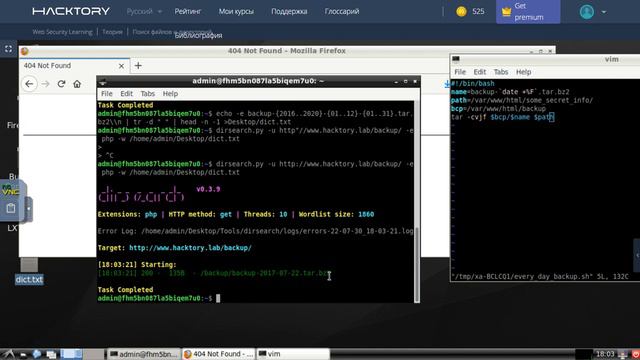Screen dimensions: 640x360
Task: Click the terminal vertical scrollbar
Action: [417, 202]
